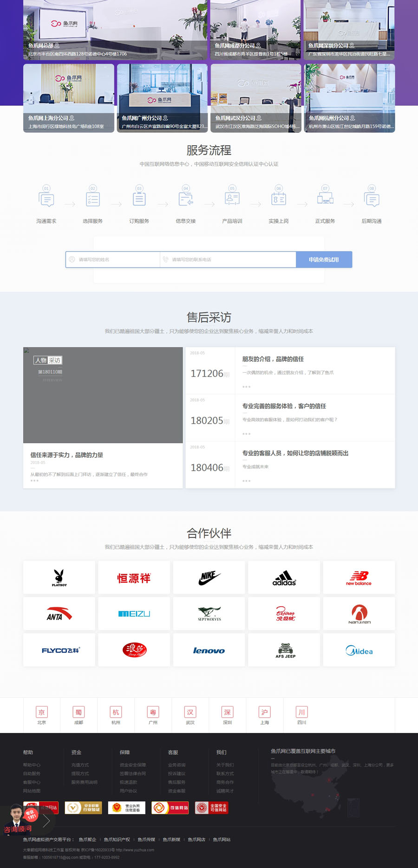
Task: View the 鱼爪网武汉分公司 office card
Action: pyautogui.click(x=256, y=98)
